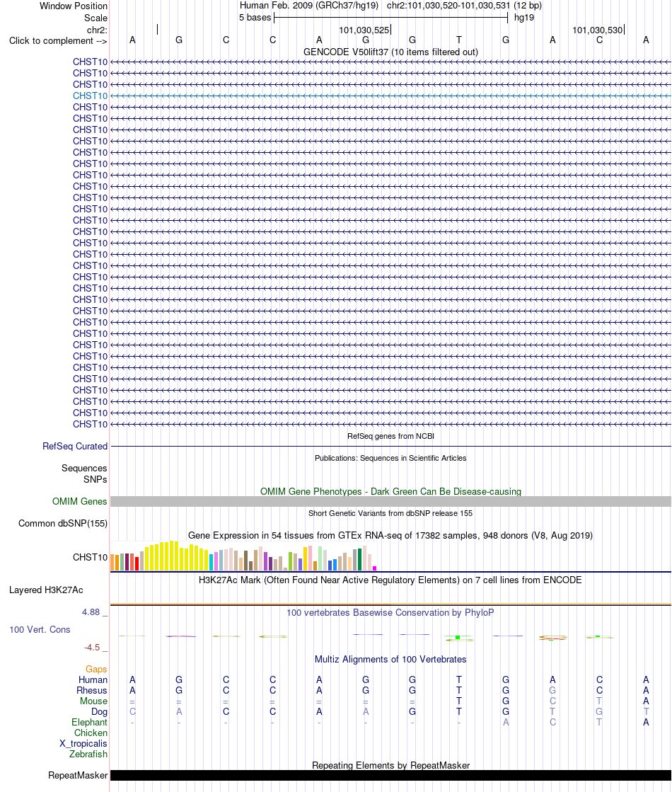Click the -4.5 PhyloP lower scale value
This screenshot has height=792, width=672.
pyautogui.click(x=92, y=648)
